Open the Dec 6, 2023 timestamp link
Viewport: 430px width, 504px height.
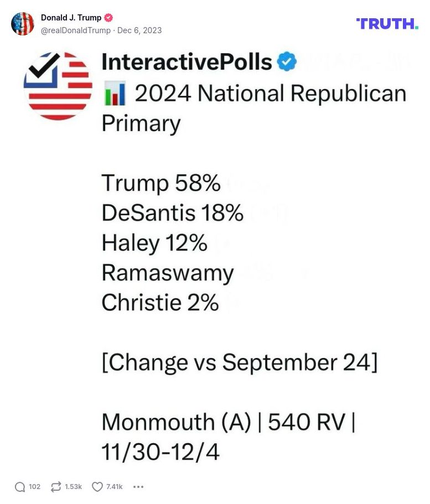[x=139, y=30]
